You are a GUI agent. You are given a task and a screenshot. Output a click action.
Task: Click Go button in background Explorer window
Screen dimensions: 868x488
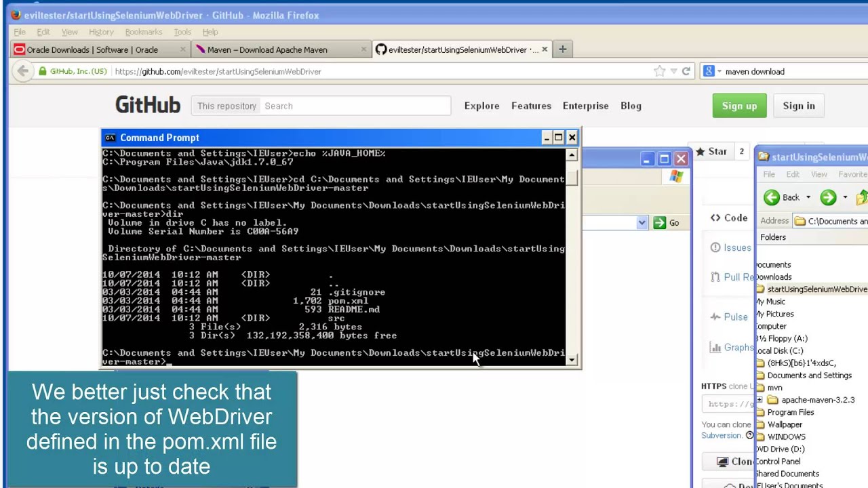667,223
